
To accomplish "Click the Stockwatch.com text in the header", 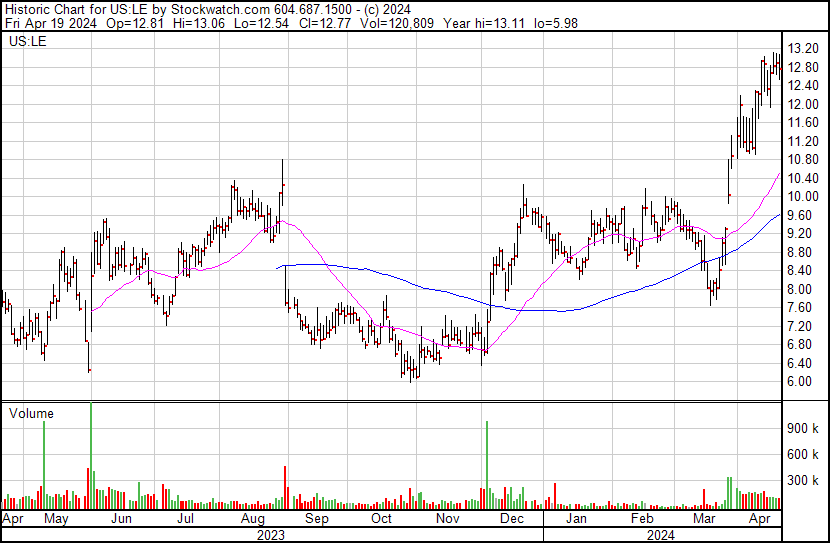I will [220, 10].
